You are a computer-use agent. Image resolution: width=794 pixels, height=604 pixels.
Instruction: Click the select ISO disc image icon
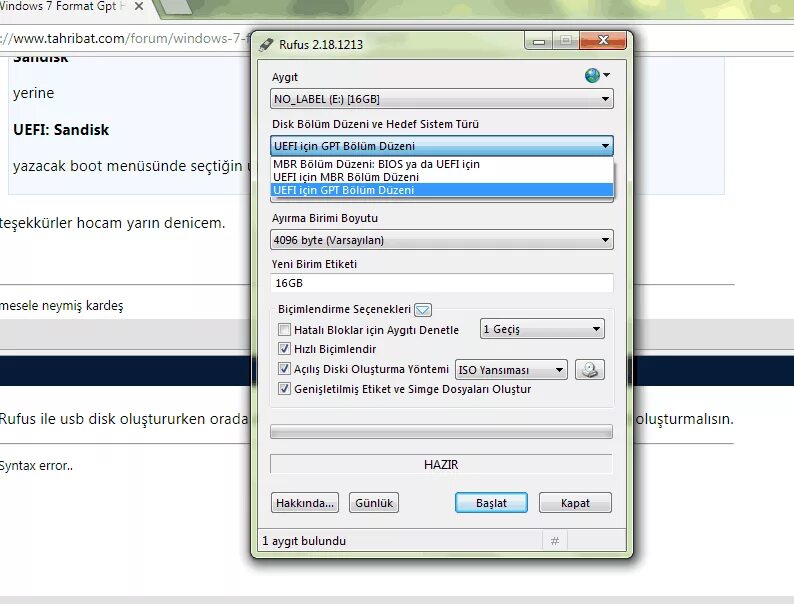(590, 370)
